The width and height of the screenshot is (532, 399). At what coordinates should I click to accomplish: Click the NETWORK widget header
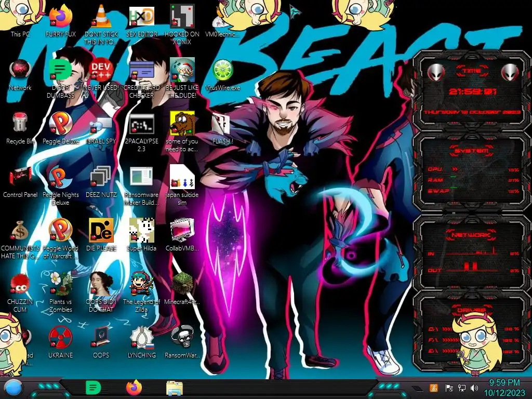pyautogui.click(x=471, y=234)
